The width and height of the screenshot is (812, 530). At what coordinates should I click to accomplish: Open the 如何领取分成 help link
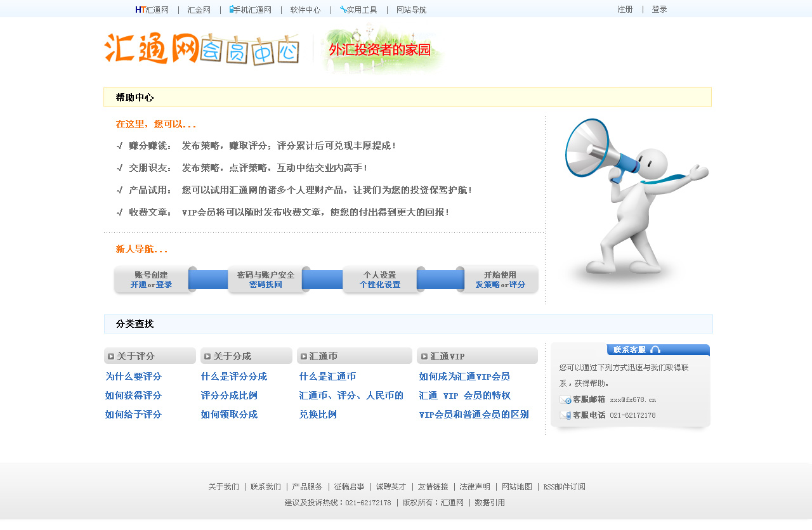point(229,415)
